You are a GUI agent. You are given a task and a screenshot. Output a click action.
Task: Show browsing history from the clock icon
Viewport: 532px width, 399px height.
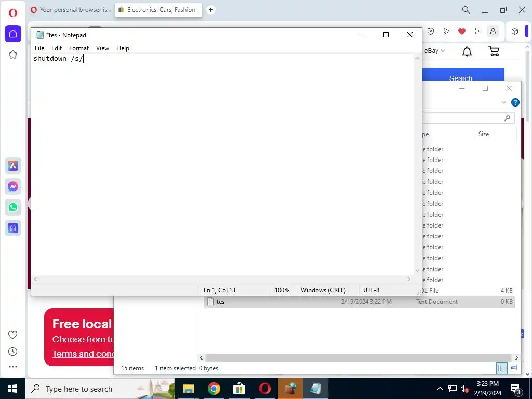[x=13, y=352]
